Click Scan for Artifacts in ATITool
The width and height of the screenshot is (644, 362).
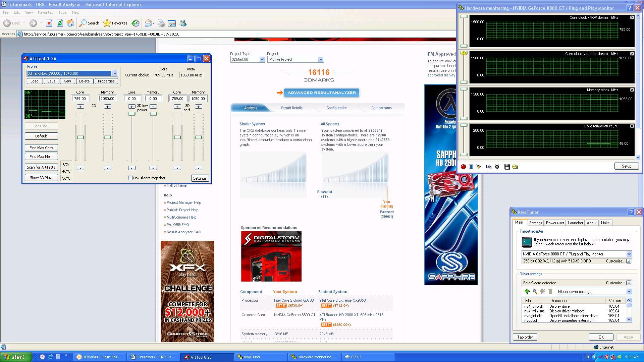click(x=41, y=167)
